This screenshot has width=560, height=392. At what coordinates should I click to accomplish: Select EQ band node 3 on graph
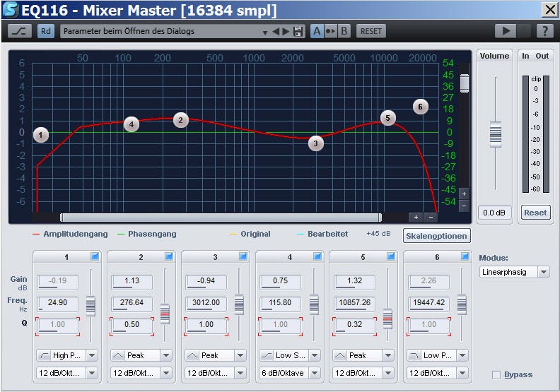point(316,143)
